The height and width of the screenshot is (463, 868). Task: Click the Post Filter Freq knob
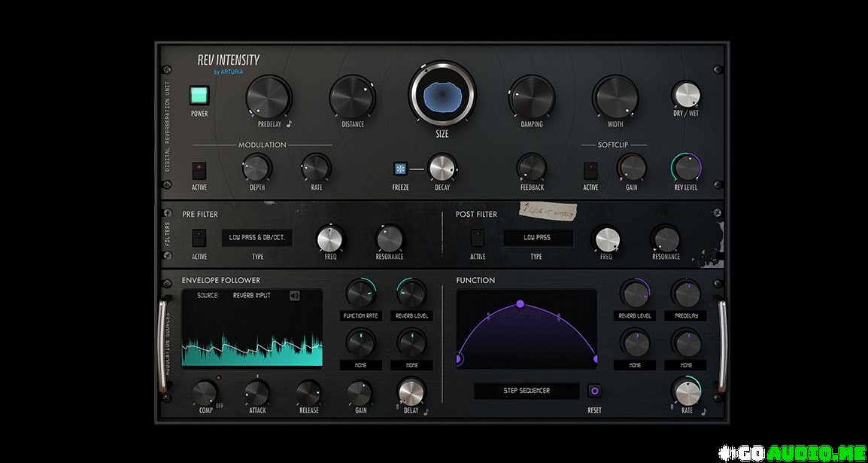pyautogui.click(x=607, y=239)
